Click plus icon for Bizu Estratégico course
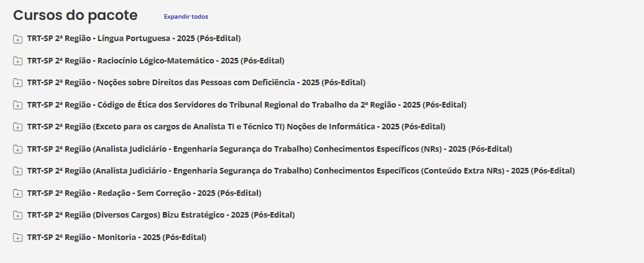Screen dimensions: 644x263 coord(17,216)
